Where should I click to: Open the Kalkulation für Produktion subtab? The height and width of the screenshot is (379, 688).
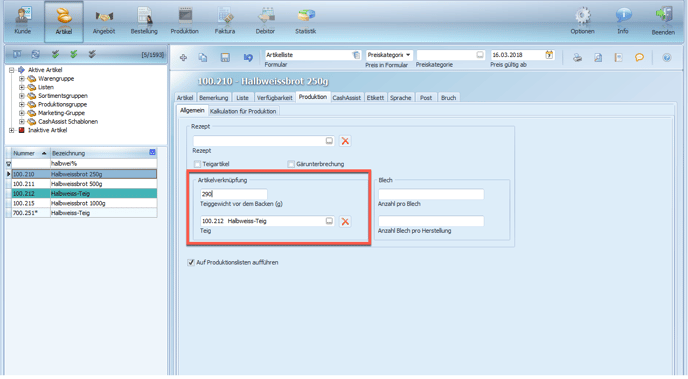point(243,111)
